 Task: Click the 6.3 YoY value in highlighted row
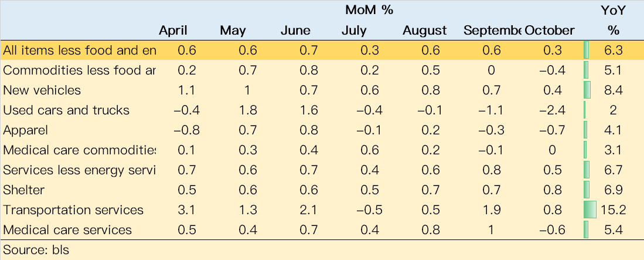(615, 50)
